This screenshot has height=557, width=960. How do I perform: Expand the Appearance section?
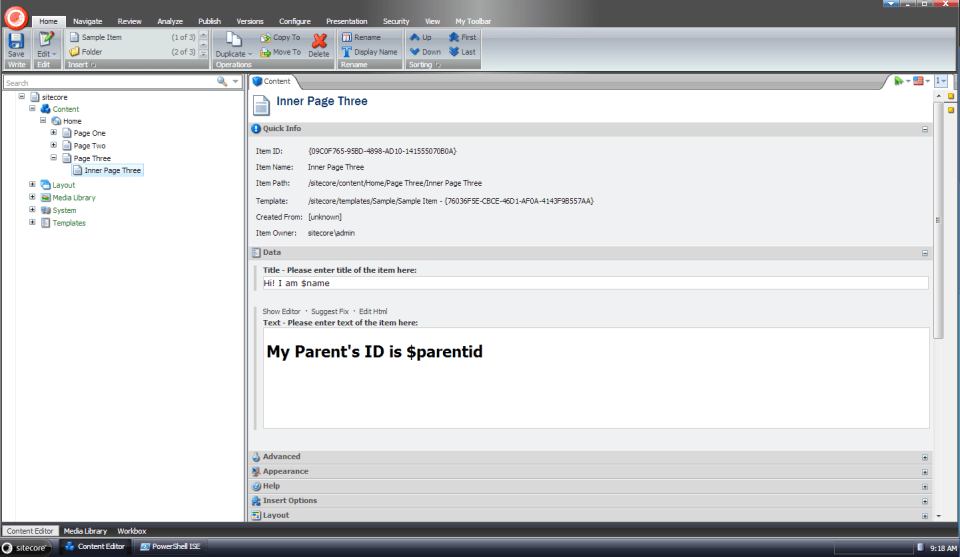tap(925, 472)
